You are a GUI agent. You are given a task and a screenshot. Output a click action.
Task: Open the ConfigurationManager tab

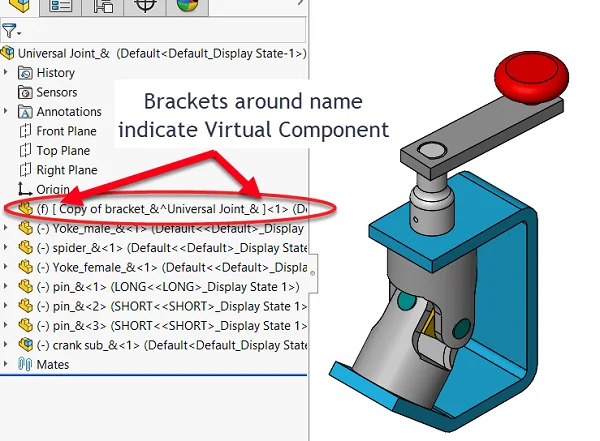pos(103,6)
